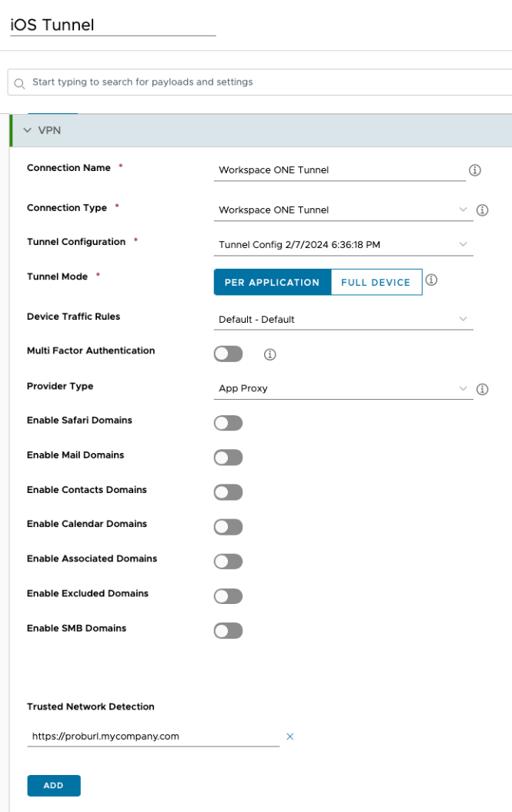Viewport: 512px width, 812px height.
Task: Click the info icon beside Provider Type
Action: pyautogui.click(x=483, y=389)
